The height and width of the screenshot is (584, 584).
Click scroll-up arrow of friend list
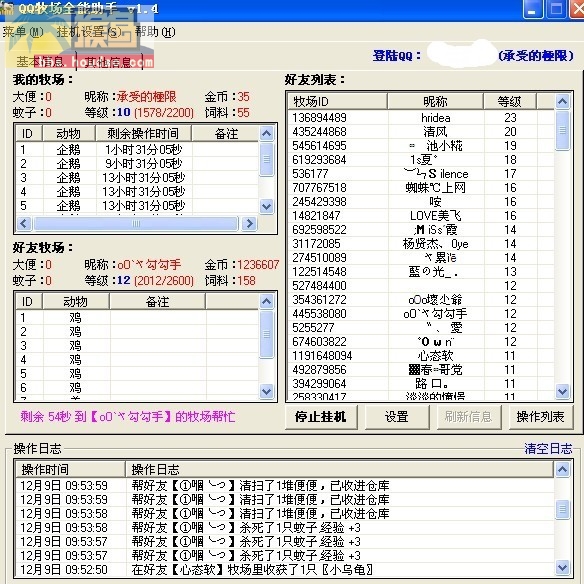pyautogui.click(x=562, y=101)
